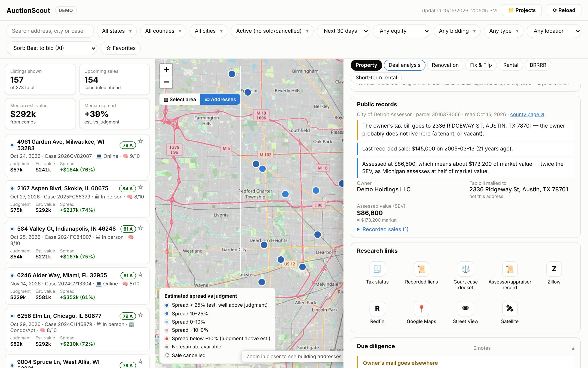Switch to the BRRRR tab

pos(538,65)
